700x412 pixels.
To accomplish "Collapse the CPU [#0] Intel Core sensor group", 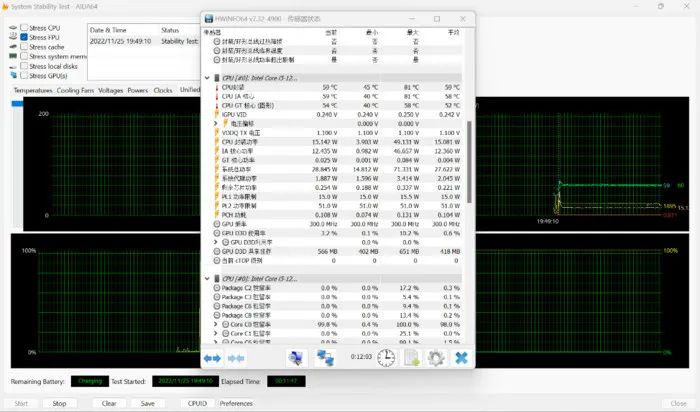I will [208, 77].
